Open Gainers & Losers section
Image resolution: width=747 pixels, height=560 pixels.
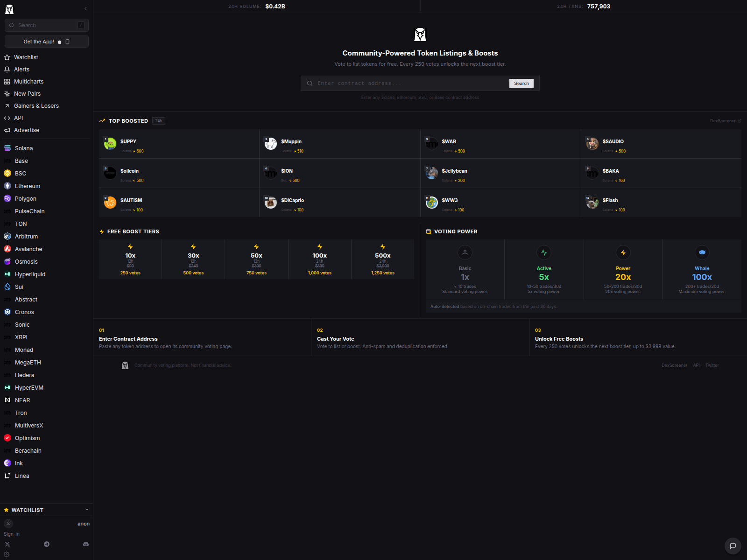pos(36,105)
